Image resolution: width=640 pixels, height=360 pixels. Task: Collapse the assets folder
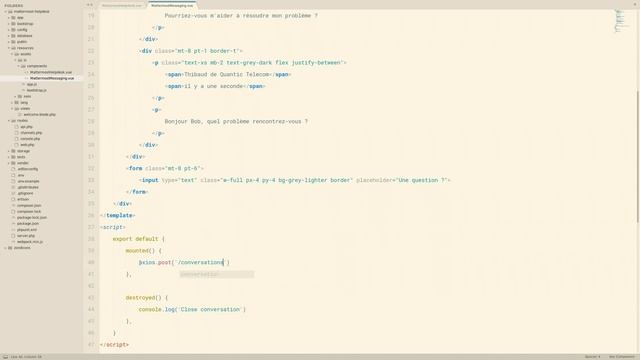12,54
